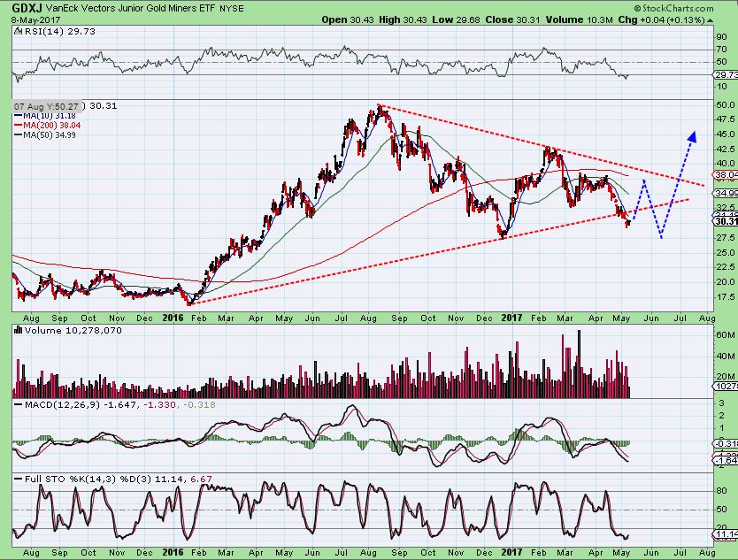Click the Volume 10,278,070 panel label

(73, 330)
